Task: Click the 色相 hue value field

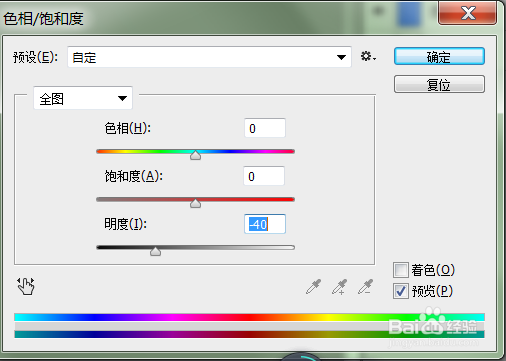Action: [x=265, y=128]
